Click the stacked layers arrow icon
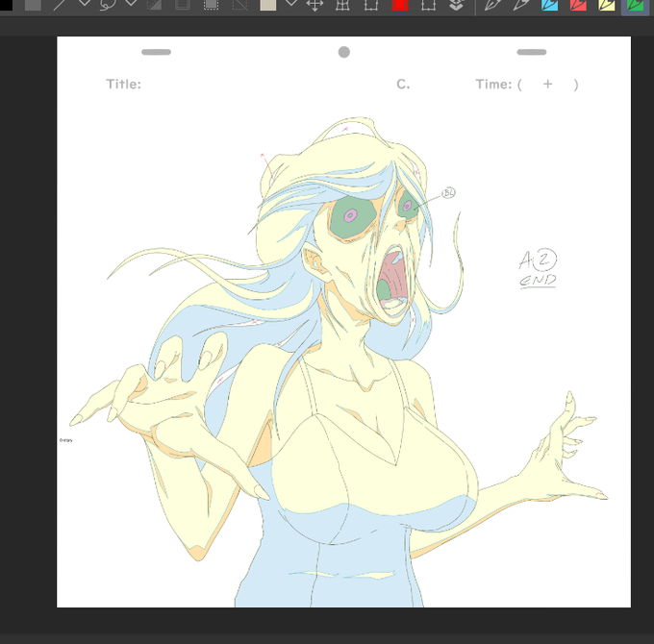This screenshot has height=644, width=654. (x=457, y=5)
